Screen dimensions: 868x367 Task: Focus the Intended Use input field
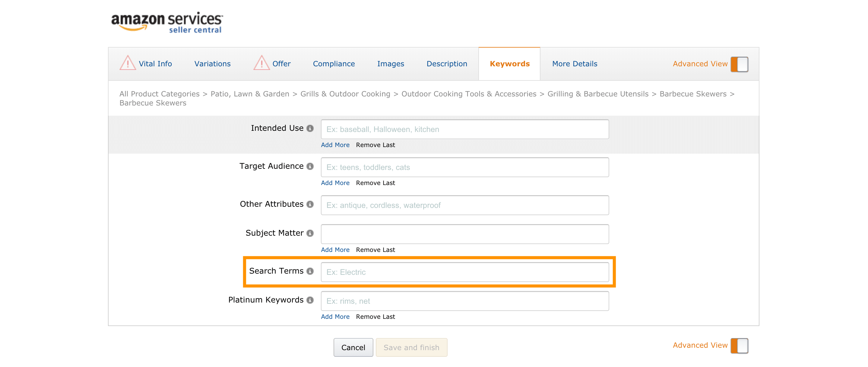(465, 129)
